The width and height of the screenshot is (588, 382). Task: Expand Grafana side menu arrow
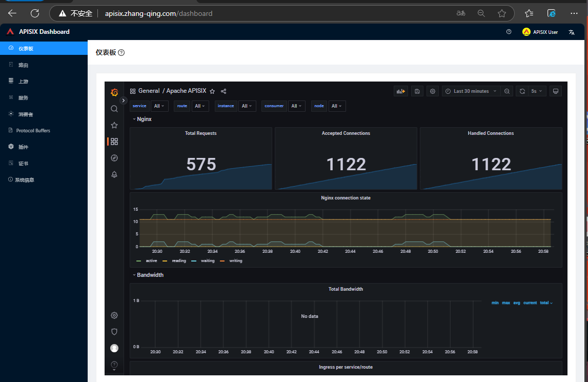(x=123, y=100)
